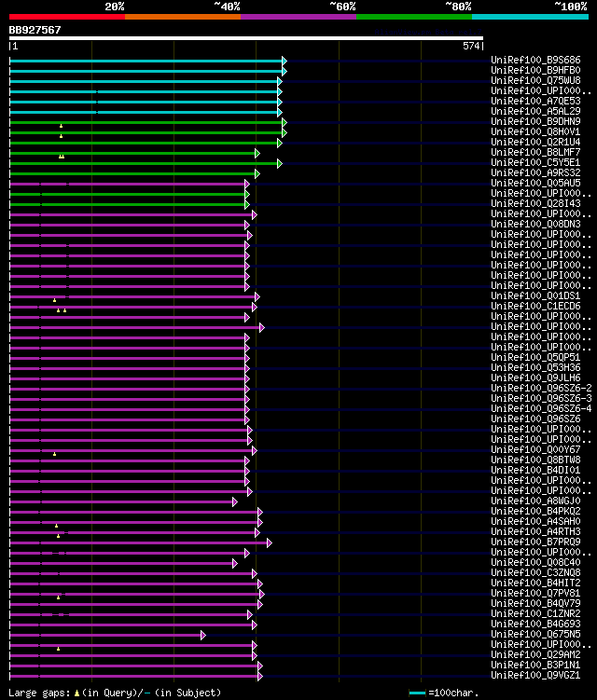Click the green ~80% identity legend swatch
Image resolution: width=597 pixels, height=700 pixels.
coord(414,17)
